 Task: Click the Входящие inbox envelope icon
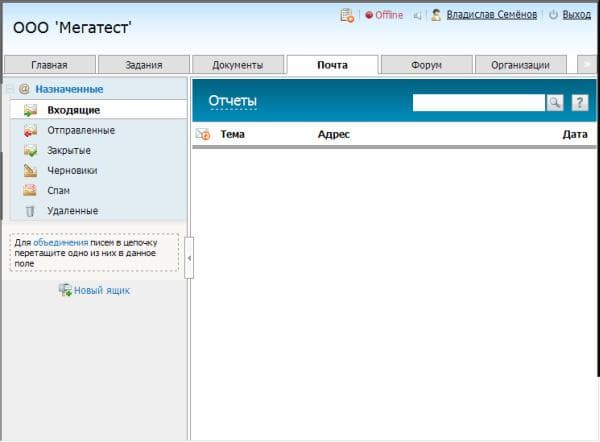(30, 110)
